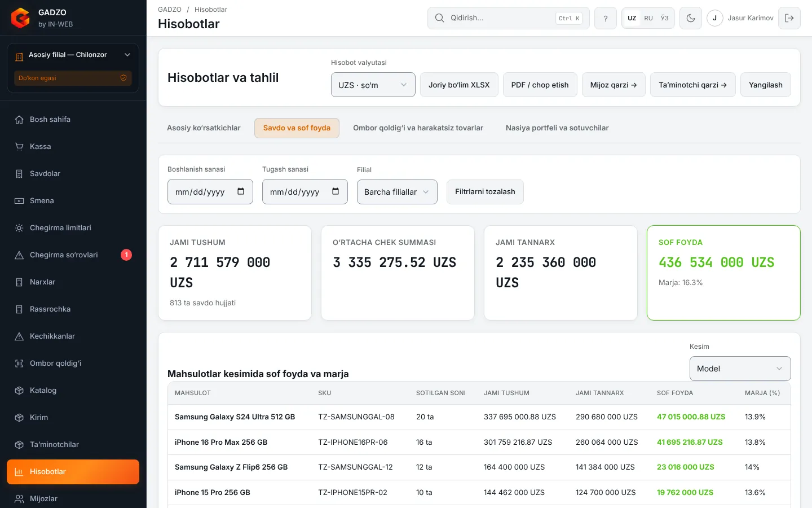This screenshot has width=812, height=508.
Task: Click Joriy bo'lim XLSX export button
Action: (x=459, y=85)
